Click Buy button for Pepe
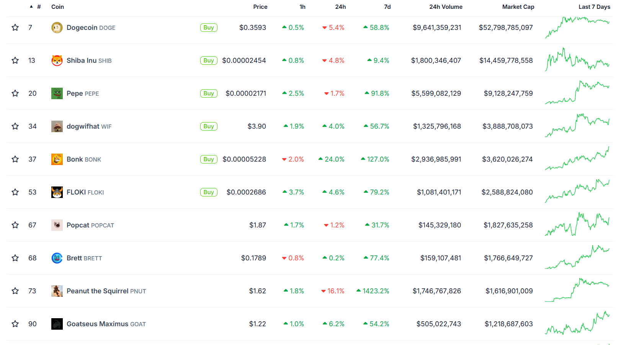Image resolution: width=644 pixels, height=345 pixels. [x=209, y=93]
